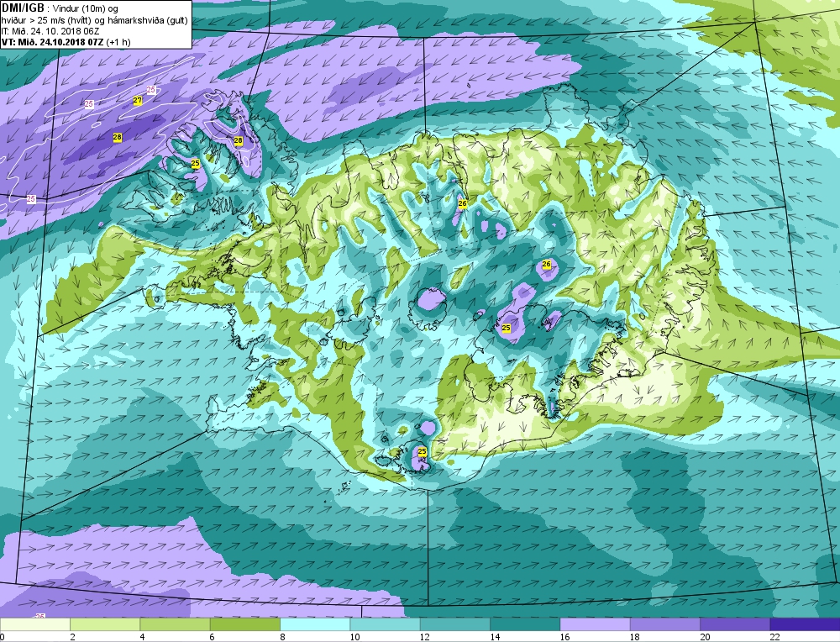Click the 'DMI/IGB' title text
Screen dimensions: 840x642
23,8
